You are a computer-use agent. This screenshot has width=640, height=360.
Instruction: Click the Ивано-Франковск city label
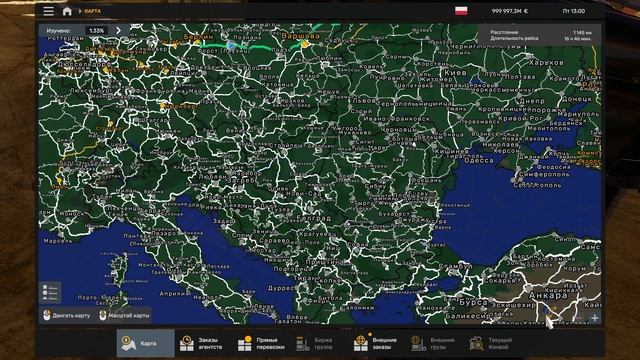[396, 119]
